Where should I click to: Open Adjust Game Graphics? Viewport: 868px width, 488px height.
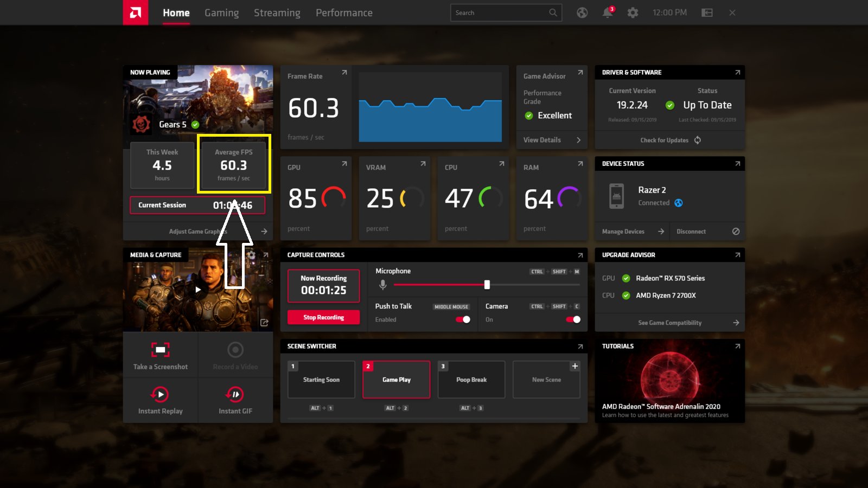pos(197,231)
